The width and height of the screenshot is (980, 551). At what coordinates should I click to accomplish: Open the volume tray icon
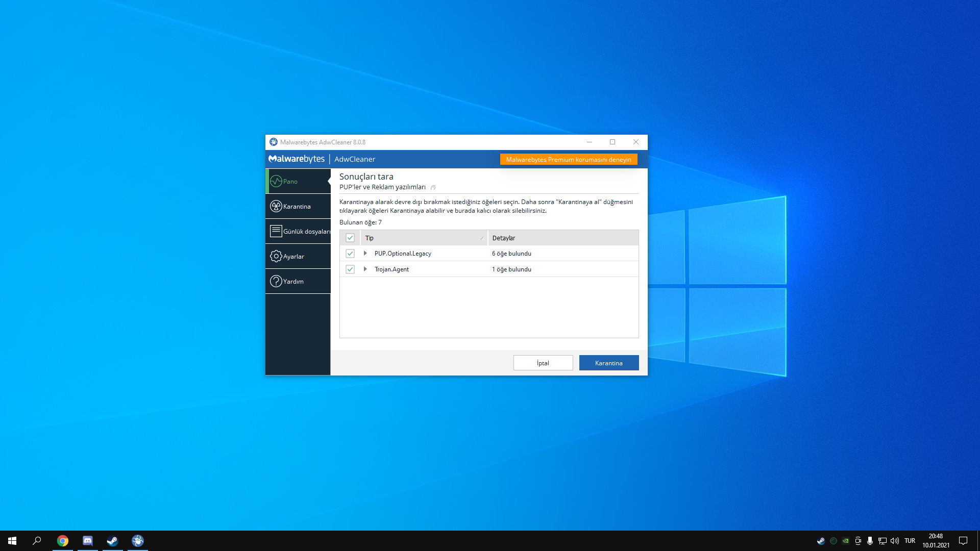tap(895, 541)
